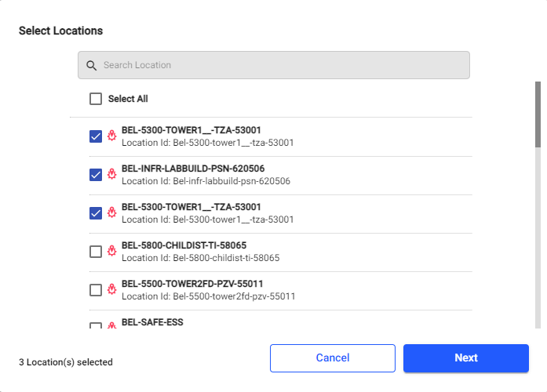Select the BEL-INFR-LABBUILD-PSN-620506 location name
The image size is (547, 392).
(x=193, y=168)
